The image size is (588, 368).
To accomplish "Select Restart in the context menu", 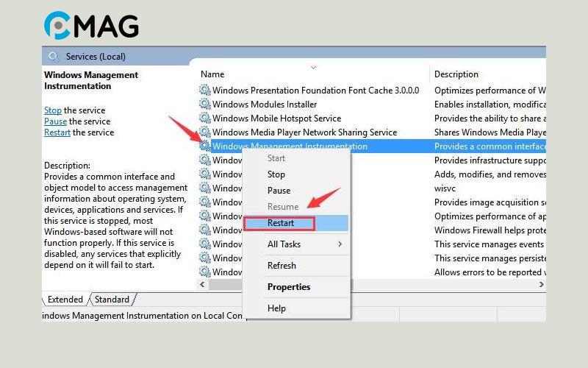I will click(281, 223).
